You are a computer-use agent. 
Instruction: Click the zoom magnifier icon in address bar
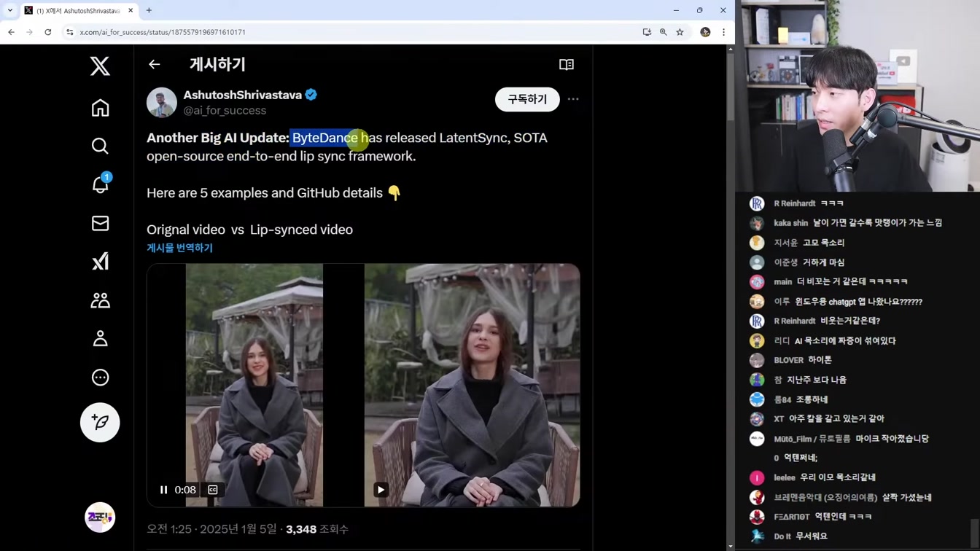664,32
